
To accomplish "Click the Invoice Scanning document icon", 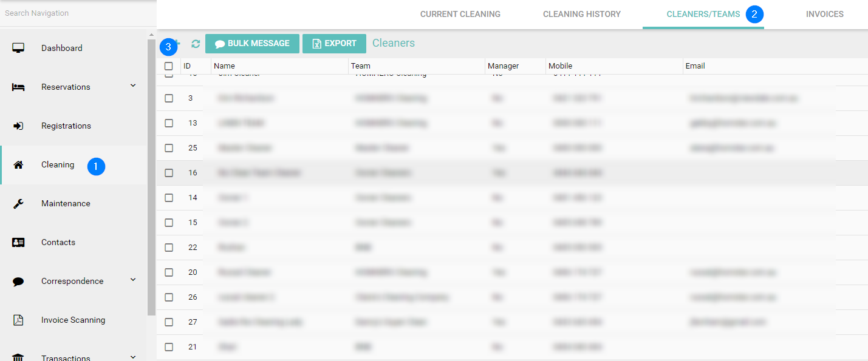I will click(x=18, y=320).
